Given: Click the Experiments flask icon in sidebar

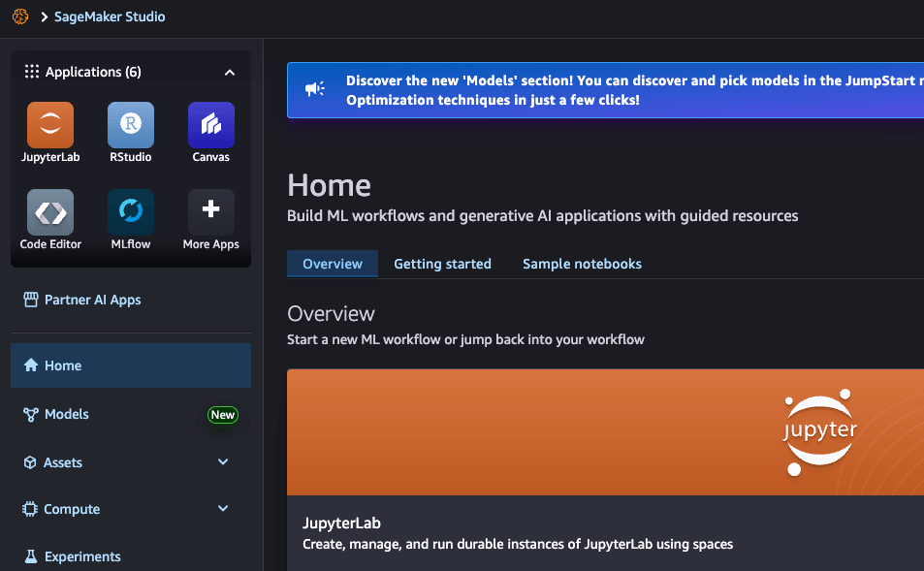Looking at the screenshot, I should click(x=31, y=556).
